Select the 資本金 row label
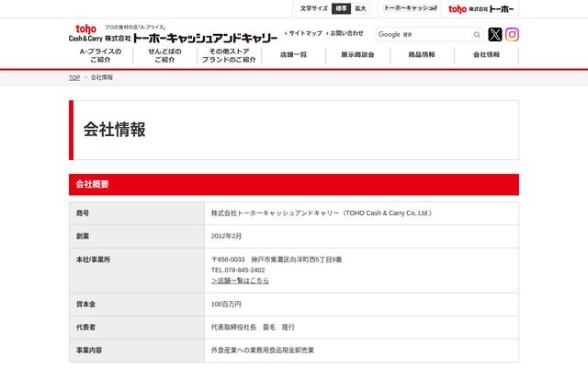Image resolution: width=588 pixels, height=368 pixels. 85,305
